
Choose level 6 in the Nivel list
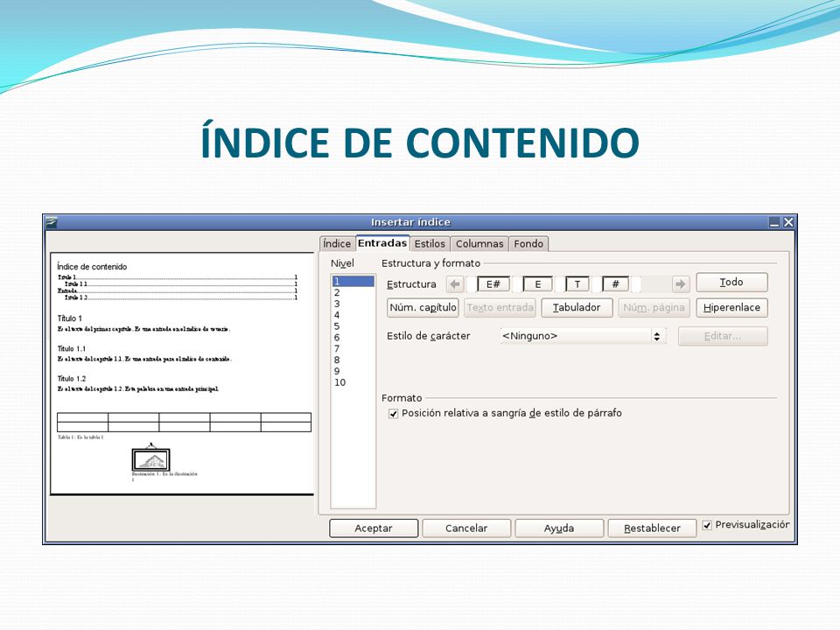[353, 338]
